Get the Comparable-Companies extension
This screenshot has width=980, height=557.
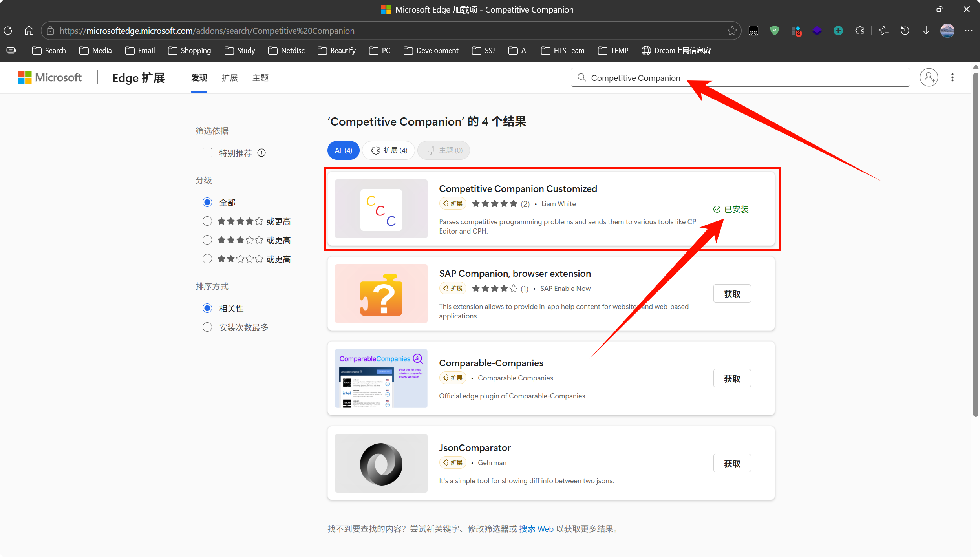tap(732, 378)
